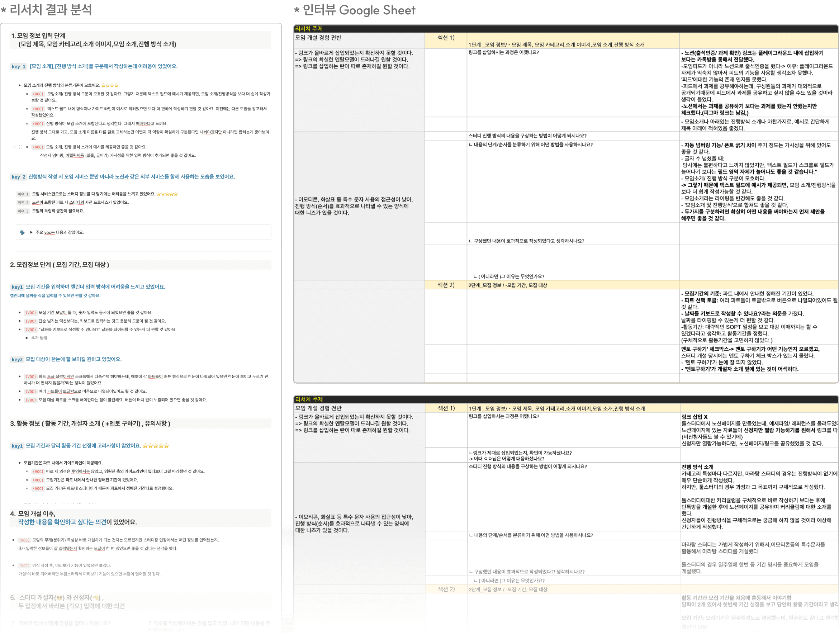Select the first sheet's '섹션 1)' cell
This screenshot has width=839, height=644.
pyautogui.click(x=445, y=38)
